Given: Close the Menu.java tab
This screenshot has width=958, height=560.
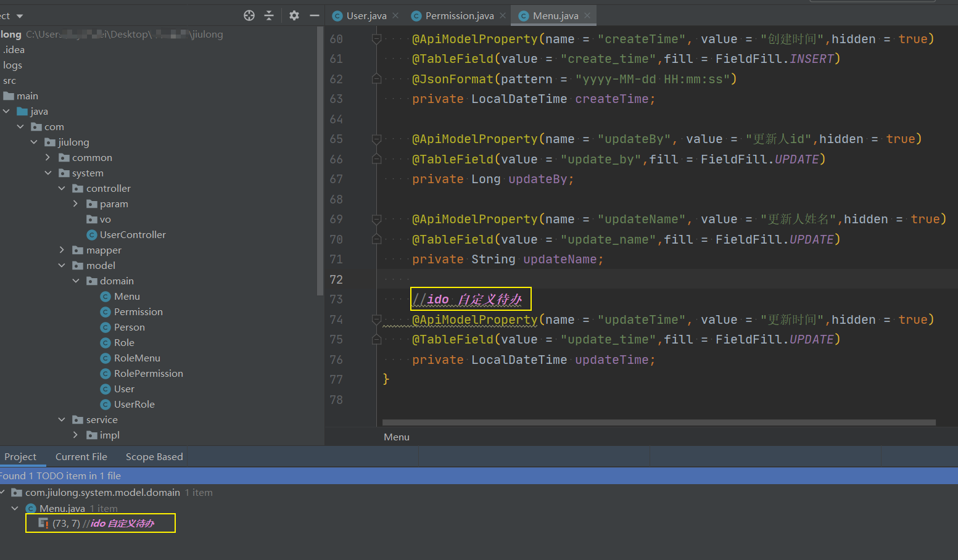Looking at the screenshot, I should tap(587, 15).
